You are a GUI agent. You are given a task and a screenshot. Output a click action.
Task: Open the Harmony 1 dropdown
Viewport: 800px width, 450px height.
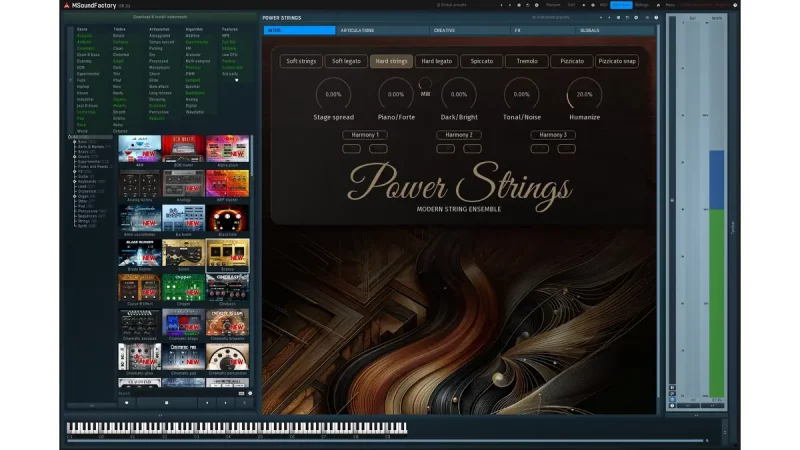click(x=364, y=134)
